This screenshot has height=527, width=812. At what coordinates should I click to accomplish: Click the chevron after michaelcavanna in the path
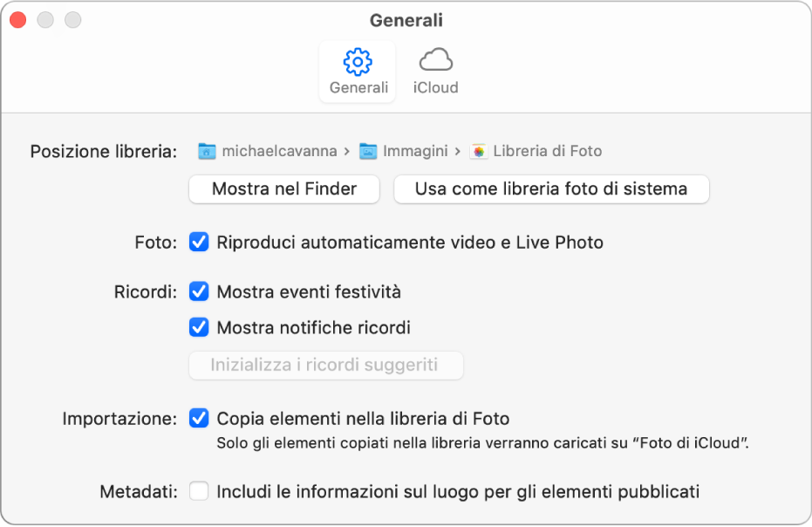[x=347, y=151]
